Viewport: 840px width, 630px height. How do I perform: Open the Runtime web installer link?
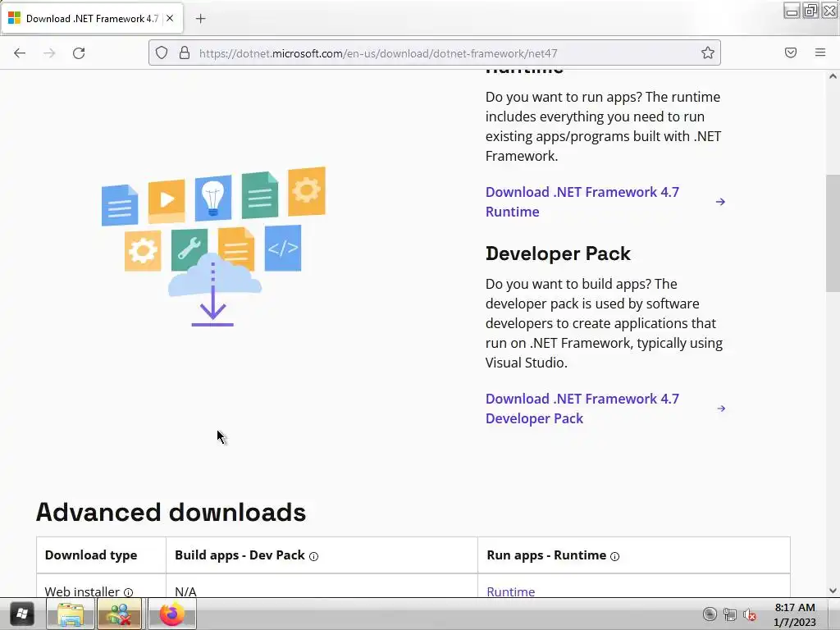(510, 591)
